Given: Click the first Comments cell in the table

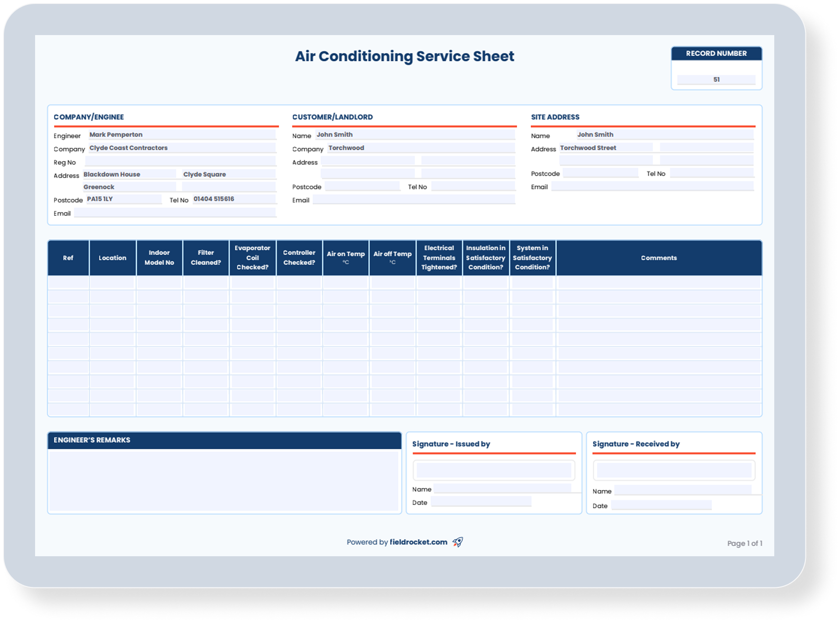Looking at the screenshot, I should click(658, 283).
